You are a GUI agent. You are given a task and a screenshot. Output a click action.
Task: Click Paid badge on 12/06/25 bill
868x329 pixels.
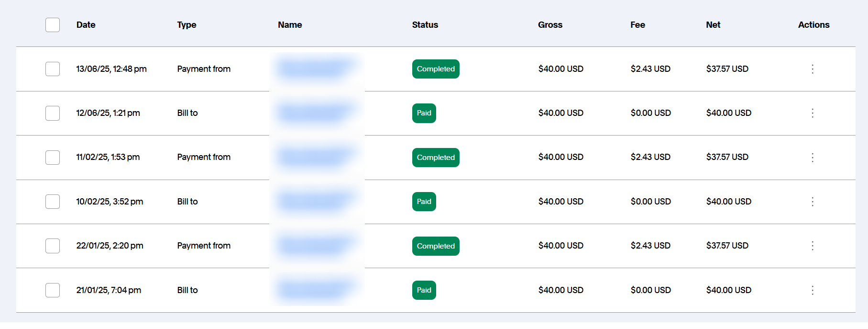(x=424, y=113)
